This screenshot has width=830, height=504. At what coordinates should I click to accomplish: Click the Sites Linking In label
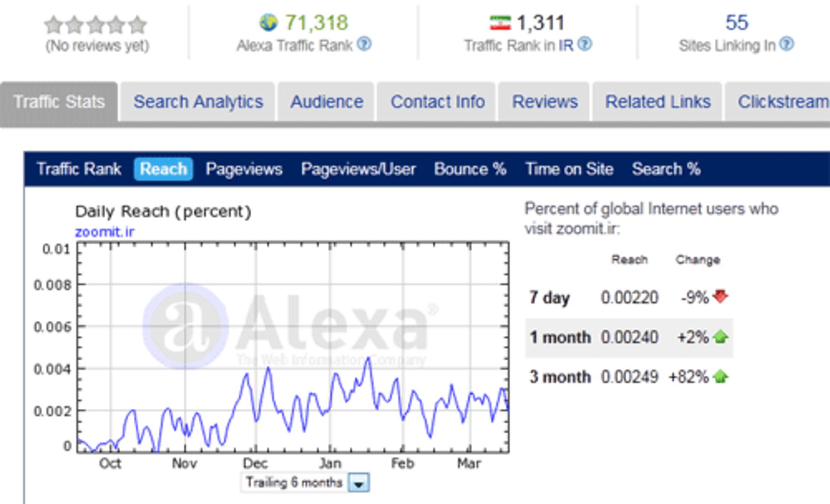[727, 45]
